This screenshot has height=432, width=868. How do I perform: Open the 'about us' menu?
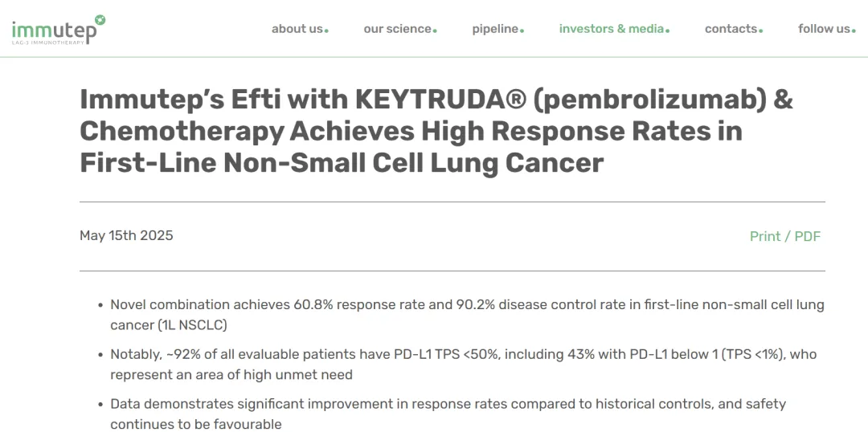[297, 29]
